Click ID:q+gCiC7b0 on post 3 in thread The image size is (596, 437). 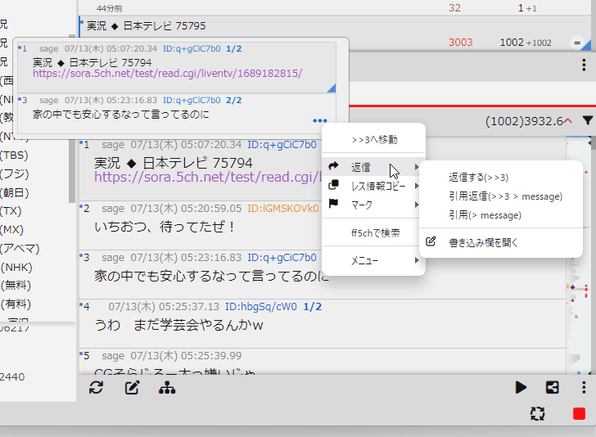pos(282,257)
